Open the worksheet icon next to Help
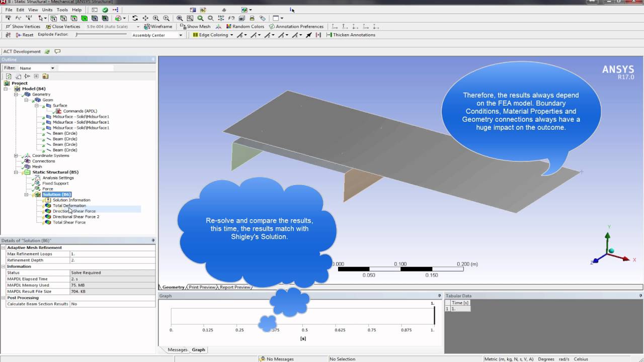This screenshot has width=644, height=362. 95,10
